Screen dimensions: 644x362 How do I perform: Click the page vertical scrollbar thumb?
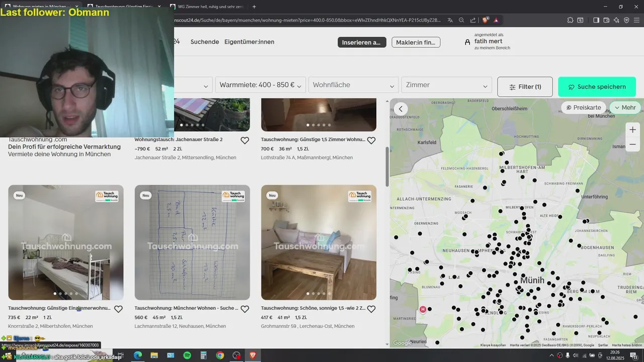click(x=387, y=166)
